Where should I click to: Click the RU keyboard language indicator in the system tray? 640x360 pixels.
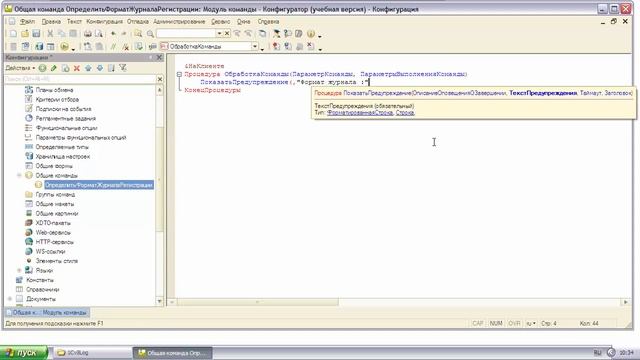click(x=597, y=352)
